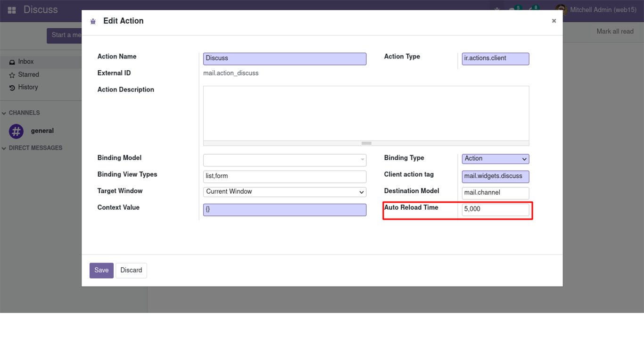Select the Inbox mailbox
644x362 pixels.
pyautogui.click(x=26, y=62)
